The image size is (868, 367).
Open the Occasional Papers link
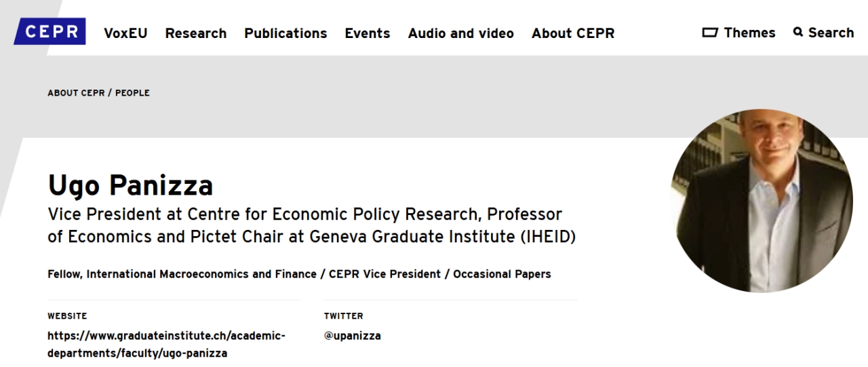click(x=502, y=274)
